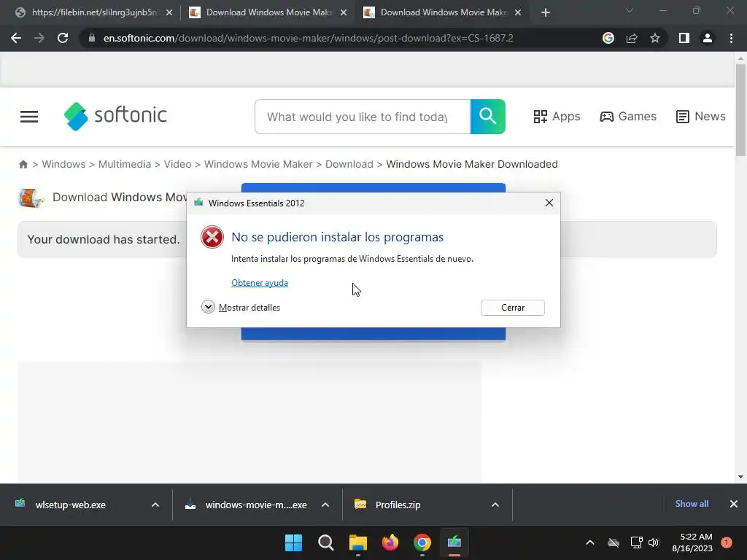Expand Mostrar detalles in the dialog
The height and width of the screenshot is (560, 747).
(x=241, y=307)
